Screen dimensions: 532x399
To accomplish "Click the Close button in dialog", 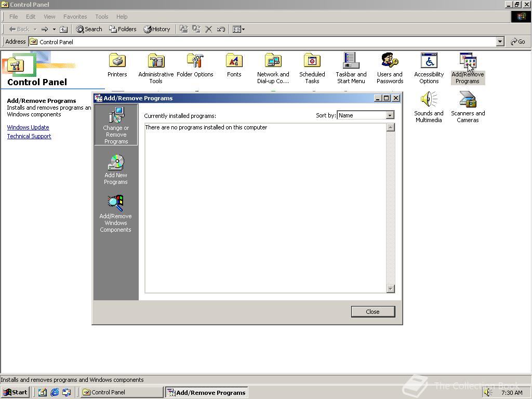I will click(x=373, y=312).
